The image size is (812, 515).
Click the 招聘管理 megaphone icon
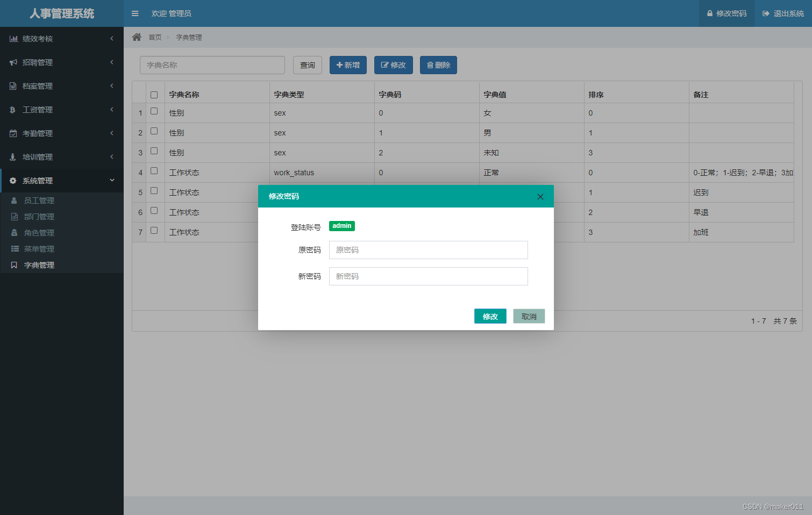13,62
